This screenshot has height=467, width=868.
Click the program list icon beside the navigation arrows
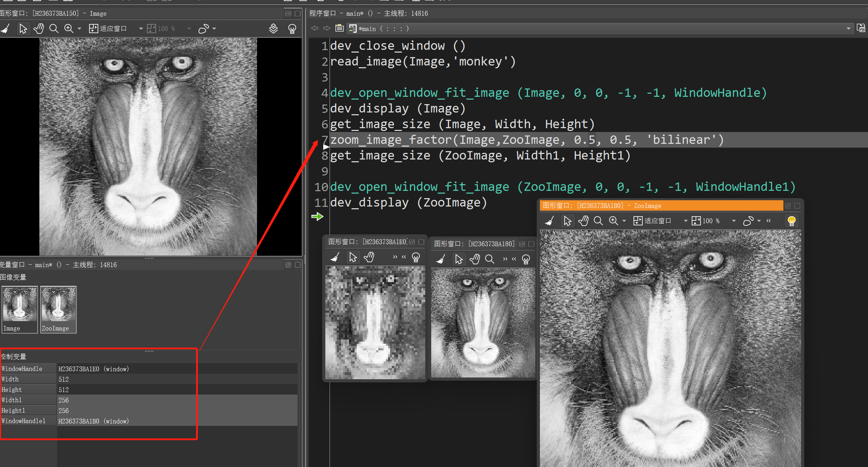tap(339, 28)
